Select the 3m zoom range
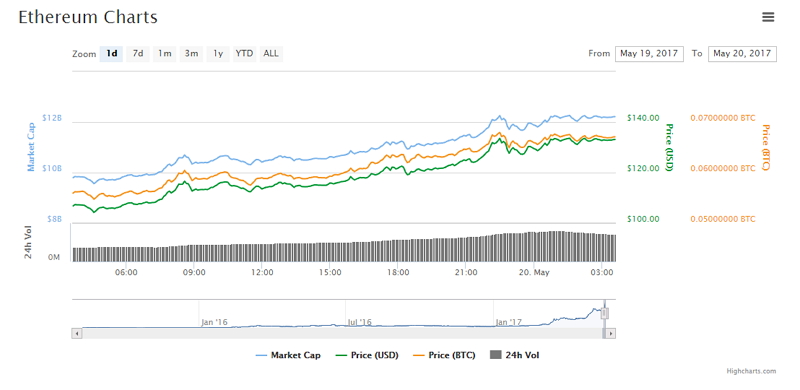The width and height of the screenshot is (800, 390). click(191, 54)
